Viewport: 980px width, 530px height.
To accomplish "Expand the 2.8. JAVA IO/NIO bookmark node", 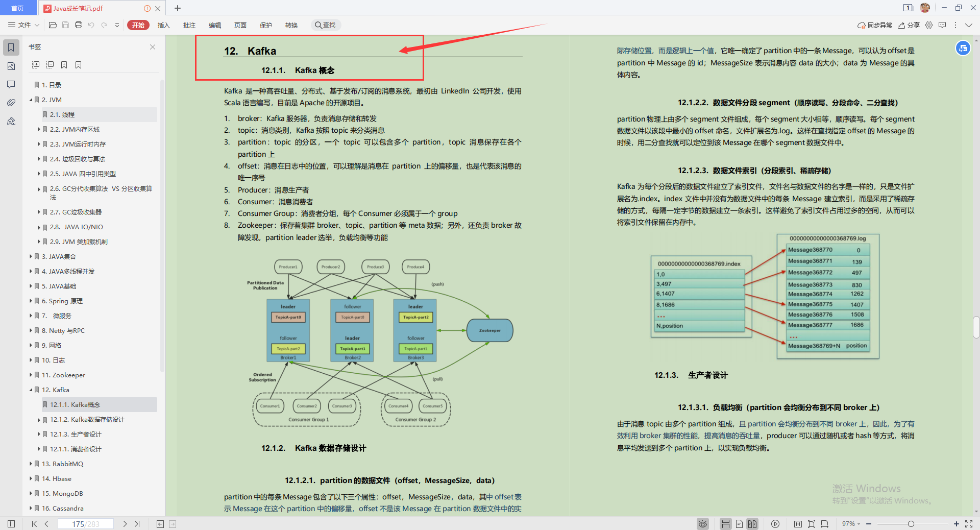I will point(39,227).
